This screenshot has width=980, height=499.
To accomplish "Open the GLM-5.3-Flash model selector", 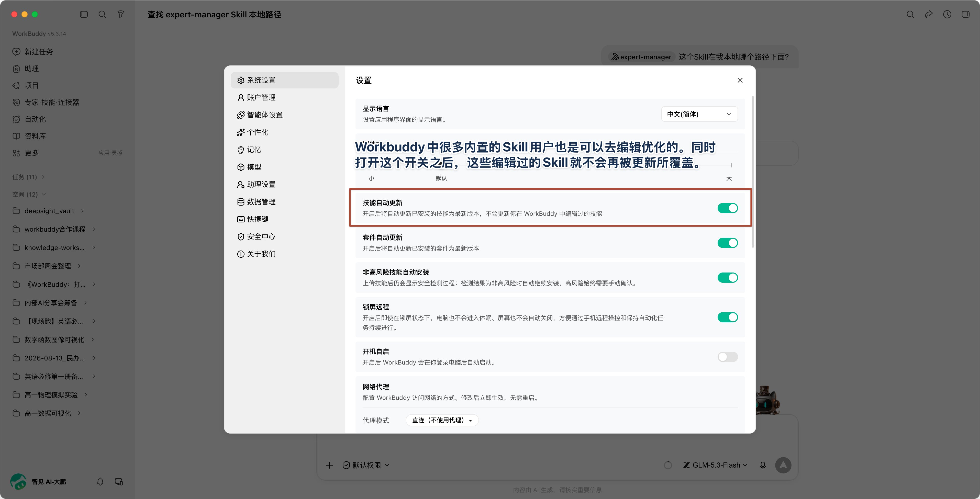I will click(715, 465).
